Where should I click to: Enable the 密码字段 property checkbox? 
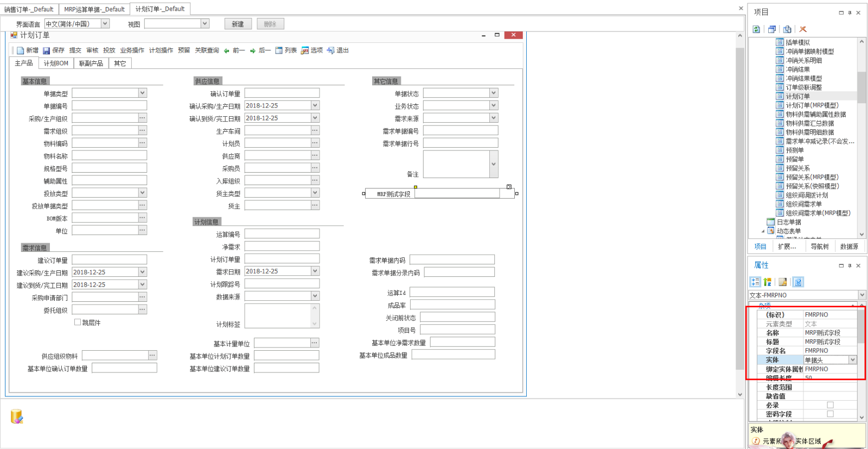(830, 414)
